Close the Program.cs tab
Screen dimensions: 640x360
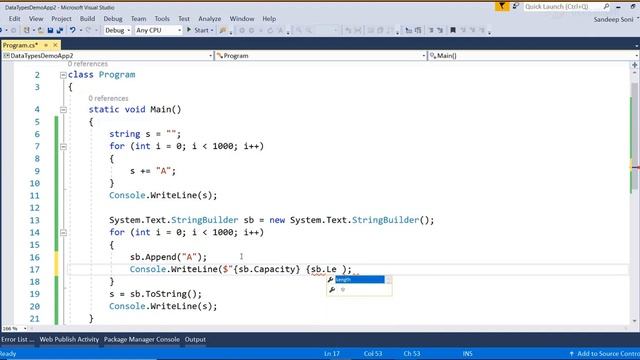(x=56, y=45)
